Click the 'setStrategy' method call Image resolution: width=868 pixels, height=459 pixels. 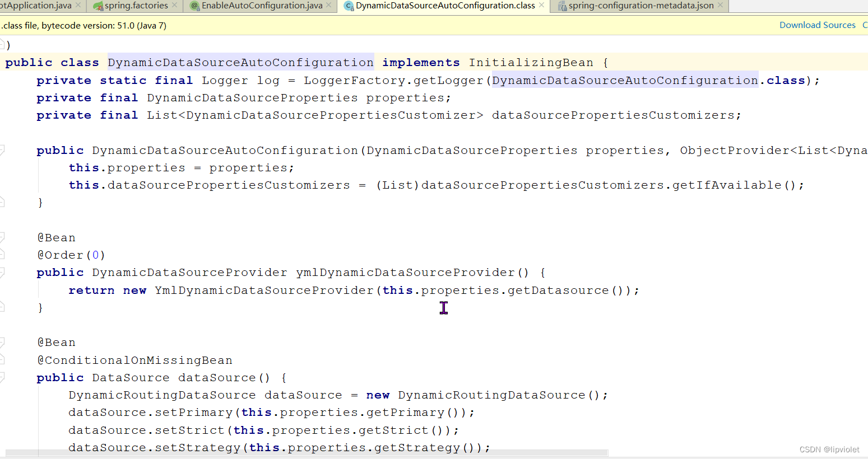pos(198,448)
